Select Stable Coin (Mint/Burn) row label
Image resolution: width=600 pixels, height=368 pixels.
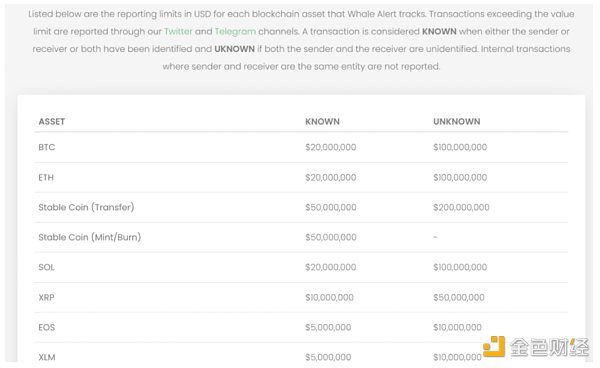(90, 237)
